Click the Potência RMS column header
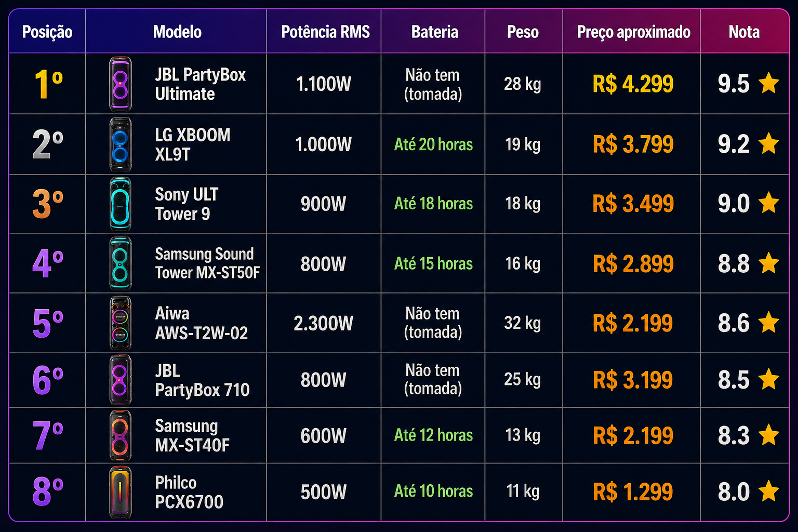Viewport: 798px width, 532px height. pos(325,32)
